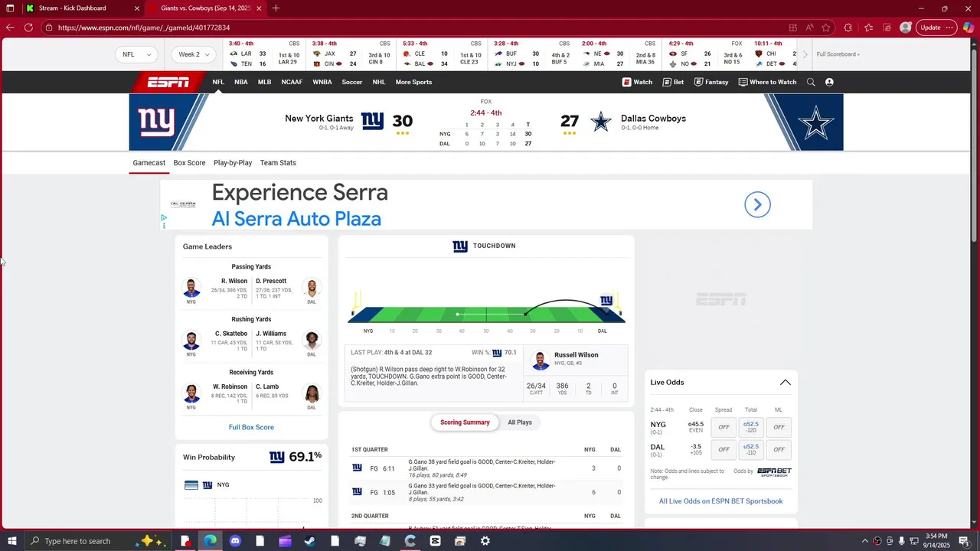980x551 pixels.
Task: Click the New York Giants team name
Action: coord(319,119)
